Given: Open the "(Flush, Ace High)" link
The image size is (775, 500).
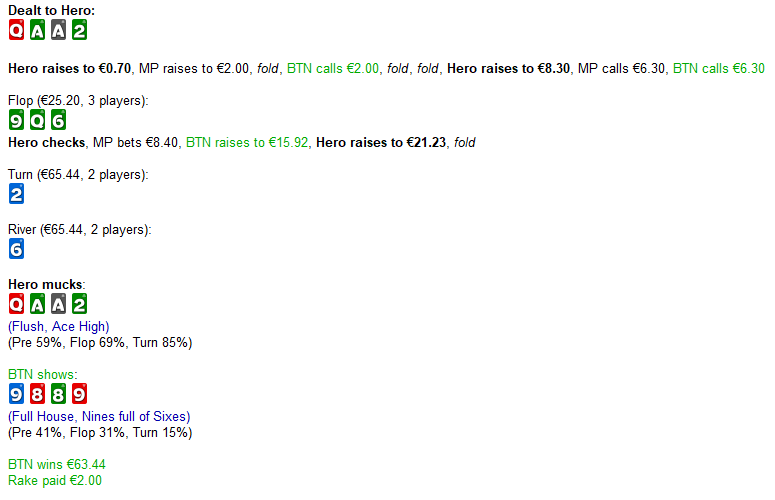Looking at the screenshot, I should 59,327.
